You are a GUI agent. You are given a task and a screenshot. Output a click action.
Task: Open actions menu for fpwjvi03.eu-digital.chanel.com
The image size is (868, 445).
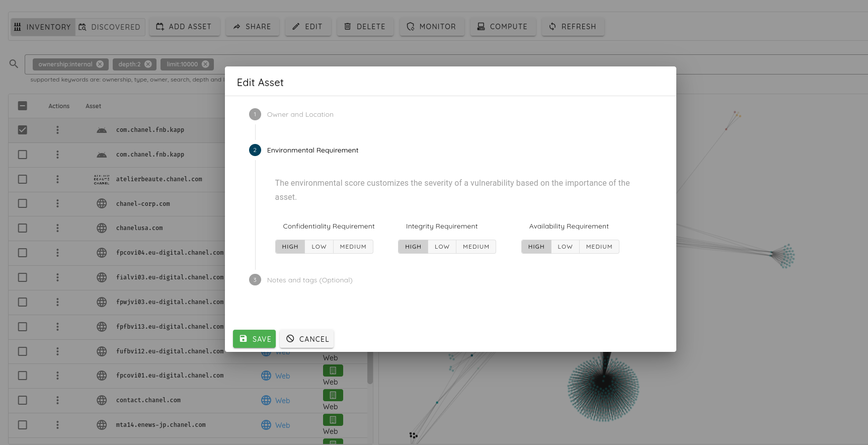(x=57, y=302)
